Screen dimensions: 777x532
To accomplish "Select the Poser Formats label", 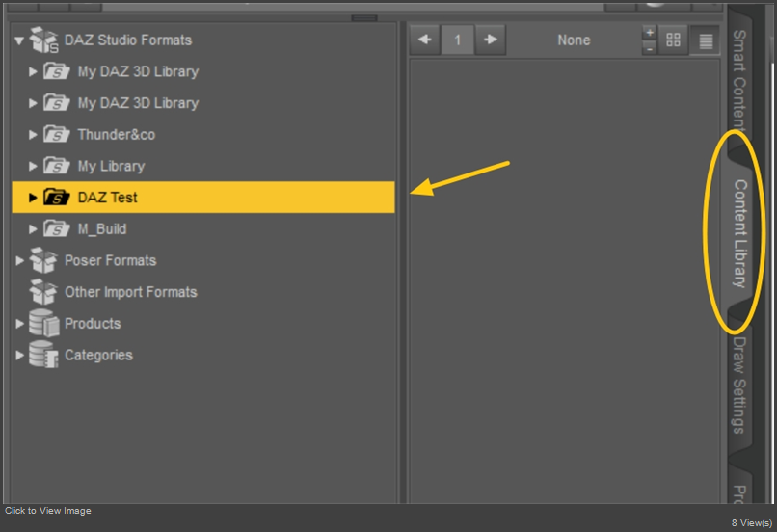I will pos(111,260).
